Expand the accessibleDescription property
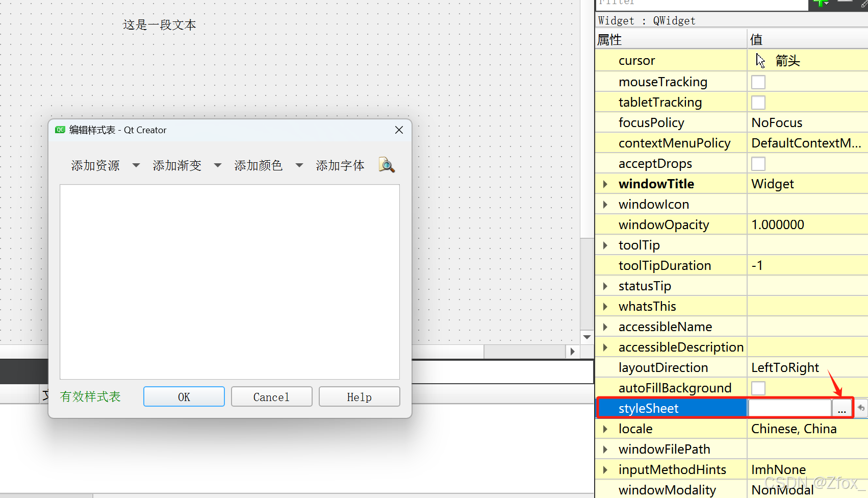 [x=605, y=347]
